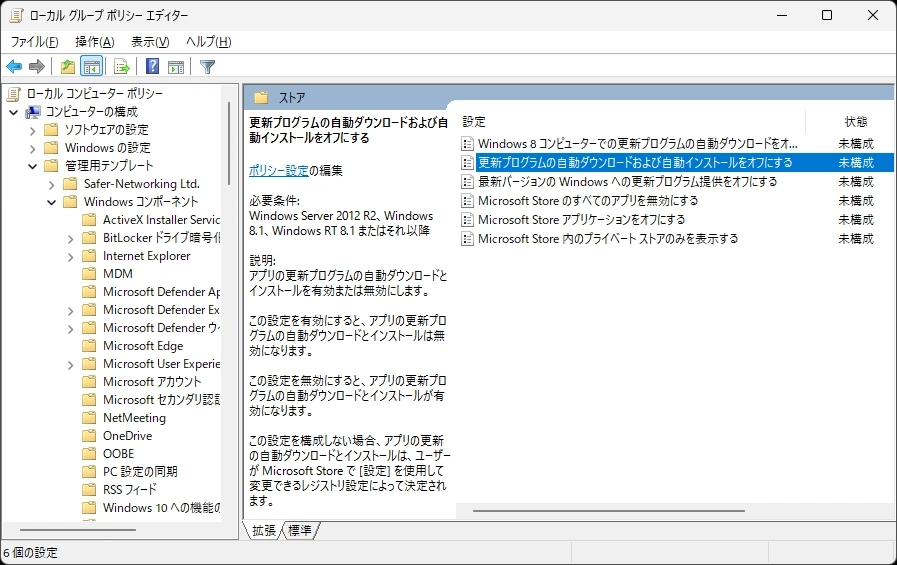Expand the Safer-Networking Ltd. node
Viewport: 897px width, 565px height.
[x=51, y=185]
